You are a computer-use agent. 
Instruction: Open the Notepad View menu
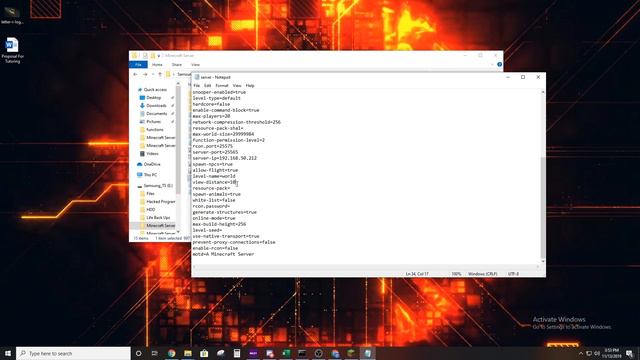pyautogui.click(x=237, y=86)
